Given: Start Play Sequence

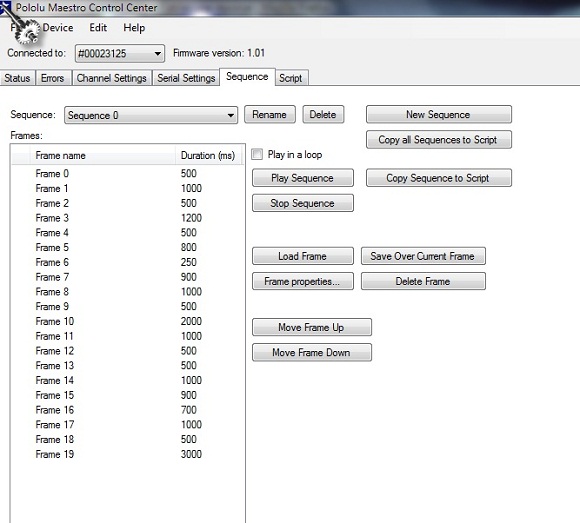Looking at the screenshot, I should 303,178.
